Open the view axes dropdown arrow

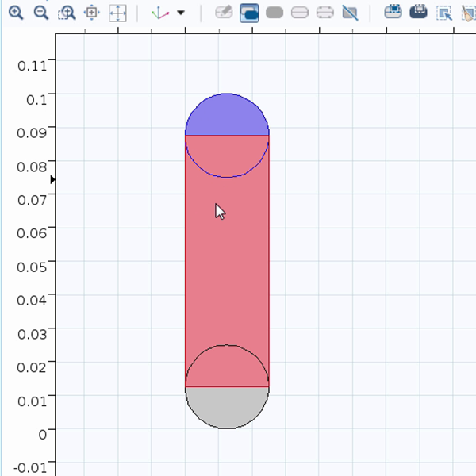pyautogui.click(x=181, y=13)
